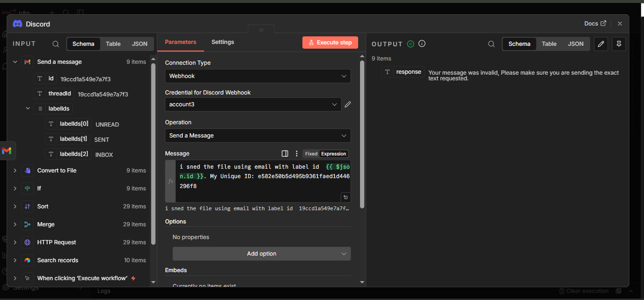Edit the account3 credential pencil icon
Screen dimensions: 644x300
pos(348,104)
